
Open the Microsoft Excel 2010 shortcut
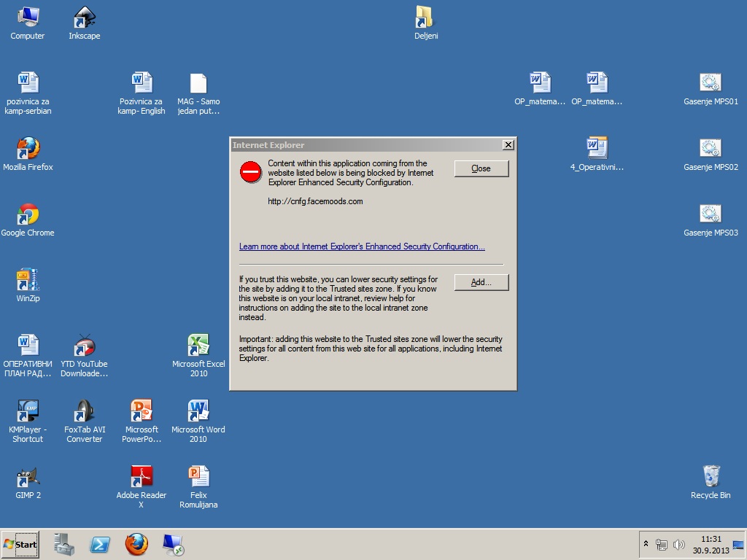pos(198,346)
